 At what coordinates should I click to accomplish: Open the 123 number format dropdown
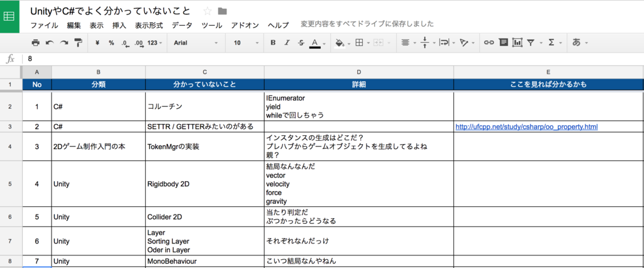pos(155,42)
